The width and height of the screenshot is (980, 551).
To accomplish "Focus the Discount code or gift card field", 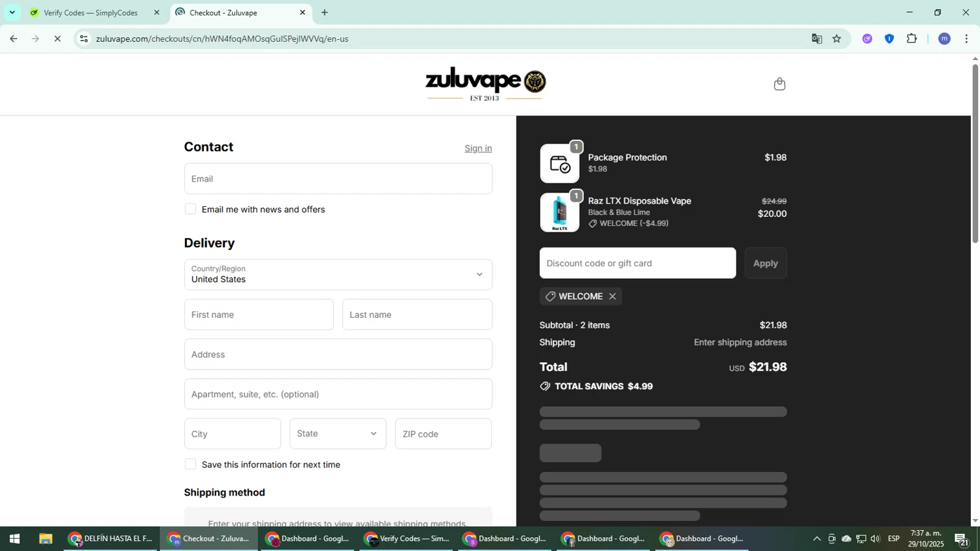I will pyautogui.click(x=638, y=263).
